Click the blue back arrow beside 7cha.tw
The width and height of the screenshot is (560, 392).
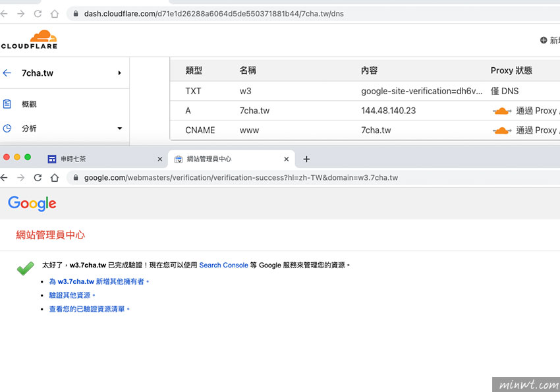pyautogui.click(x=7, y=73)
